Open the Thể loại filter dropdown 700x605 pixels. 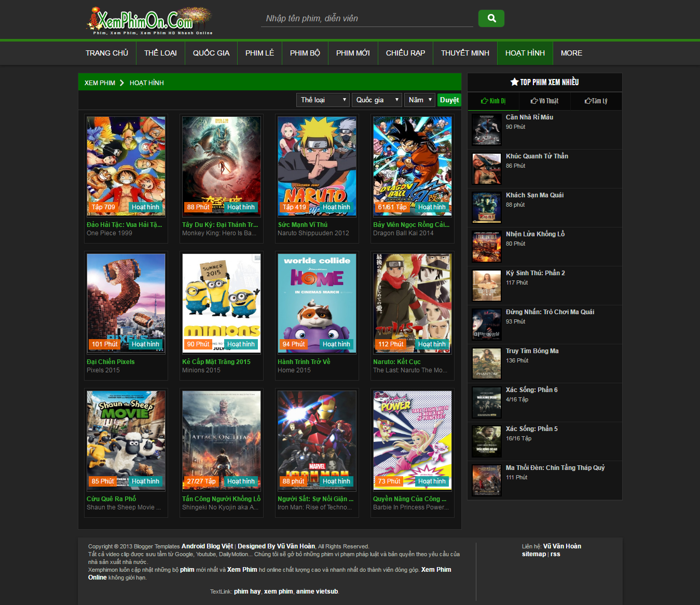(323, 100)
